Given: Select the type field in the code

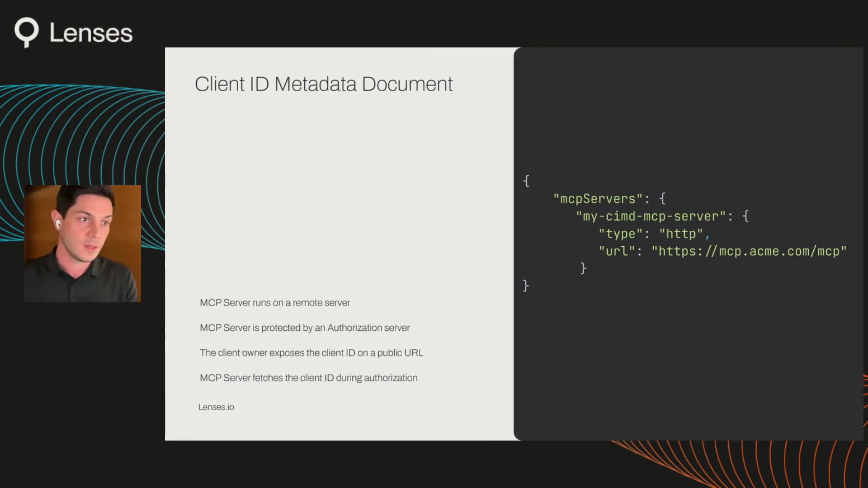Looking at the screenshot, I should (623, 234).
